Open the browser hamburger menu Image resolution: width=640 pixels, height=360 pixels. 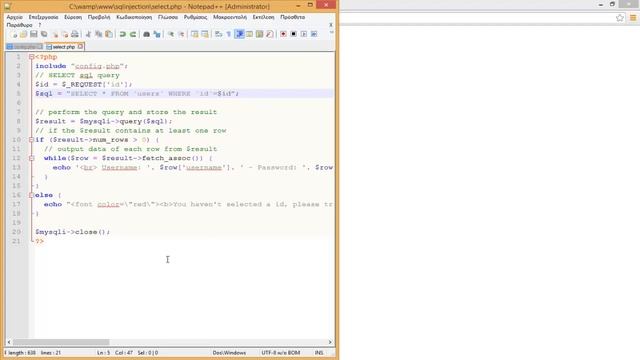[x=633, y=18]
